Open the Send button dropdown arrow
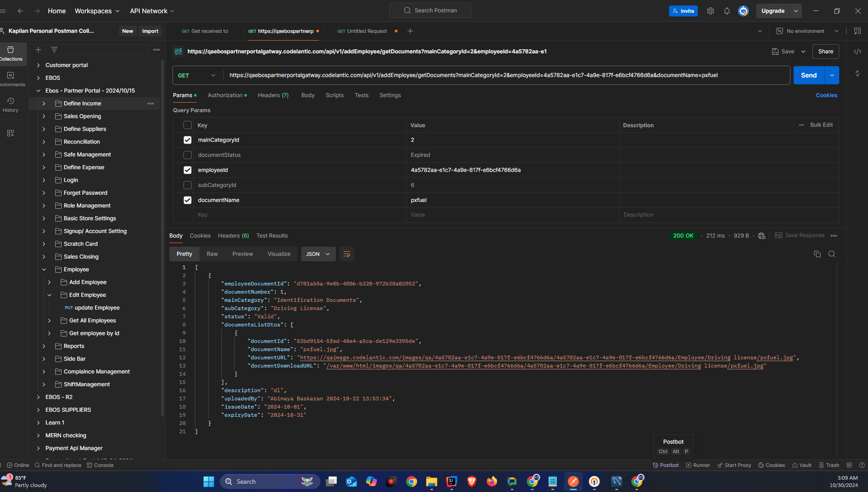Image resolution: width=868 pixels, height=492 pixels. (x=832, y=75)
